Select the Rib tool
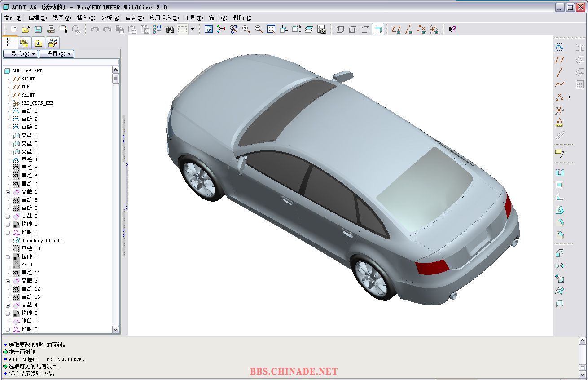This screenshot has width=588, height=380. 559,197
